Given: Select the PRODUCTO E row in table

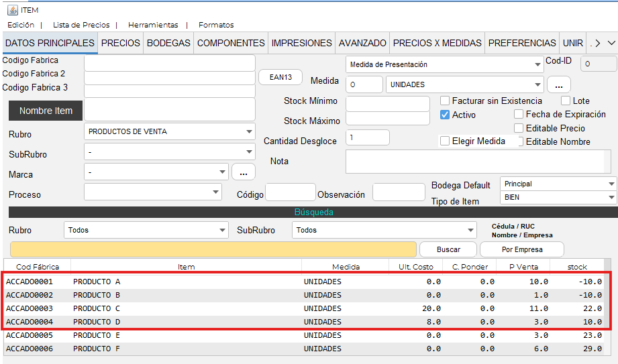Looking at the screenshot, I should coord(97,335).
